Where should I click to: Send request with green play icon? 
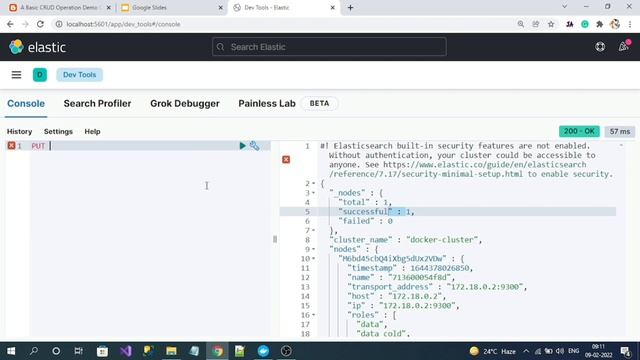click(242, 146)
